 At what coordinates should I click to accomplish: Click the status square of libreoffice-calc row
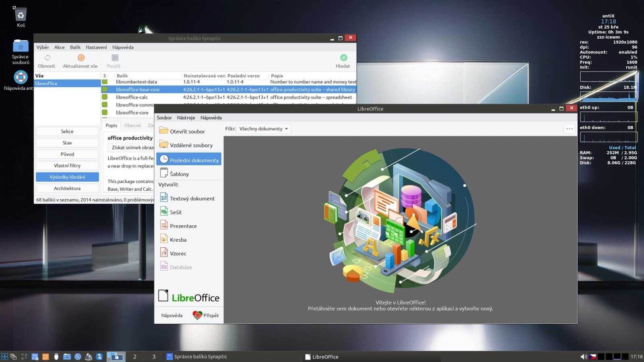click(105, 97)
